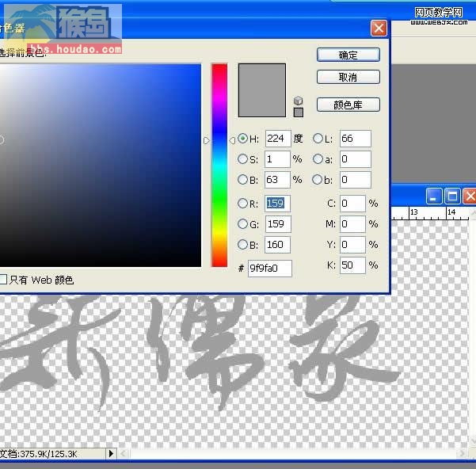
Task: Click the Lab a value field
Action: (x=355, y=159)
